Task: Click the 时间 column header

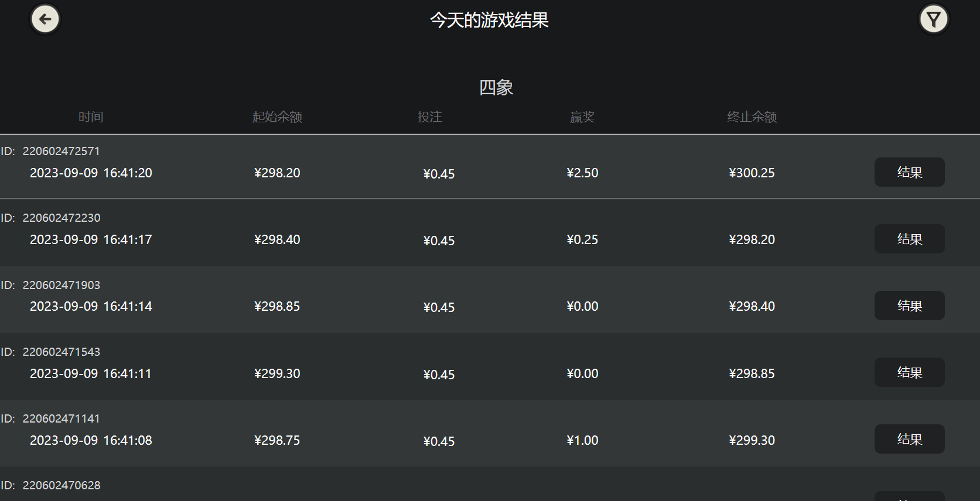Action: [x=91, y=117]
